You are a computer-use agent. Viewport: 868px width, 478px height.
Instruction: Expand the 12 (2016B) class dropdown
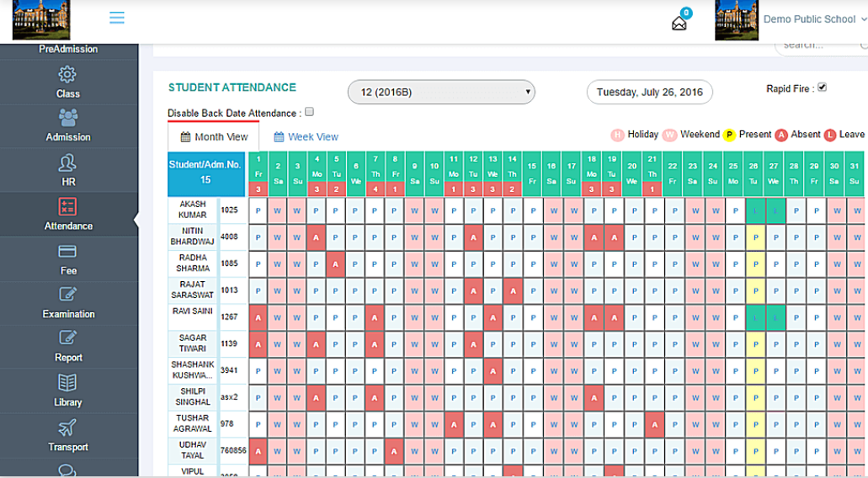click(x=441, y=92)
